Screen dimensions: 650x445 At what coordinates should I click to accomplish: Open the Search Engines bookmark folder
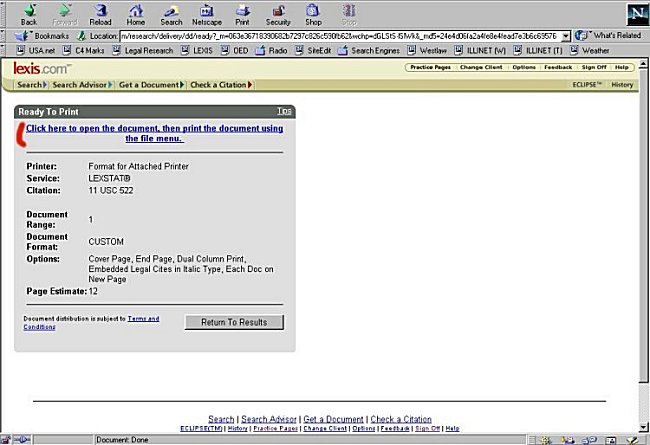369,51
